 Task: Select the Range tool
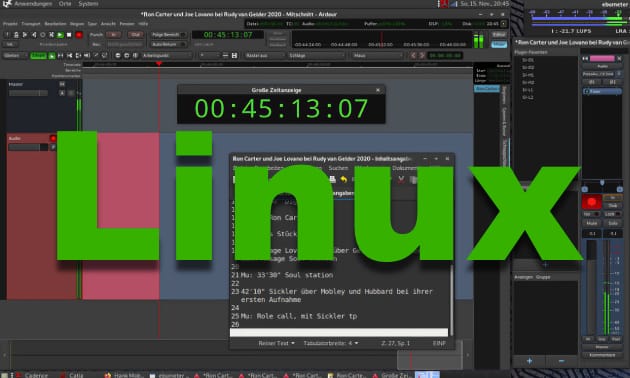(60, 55)
